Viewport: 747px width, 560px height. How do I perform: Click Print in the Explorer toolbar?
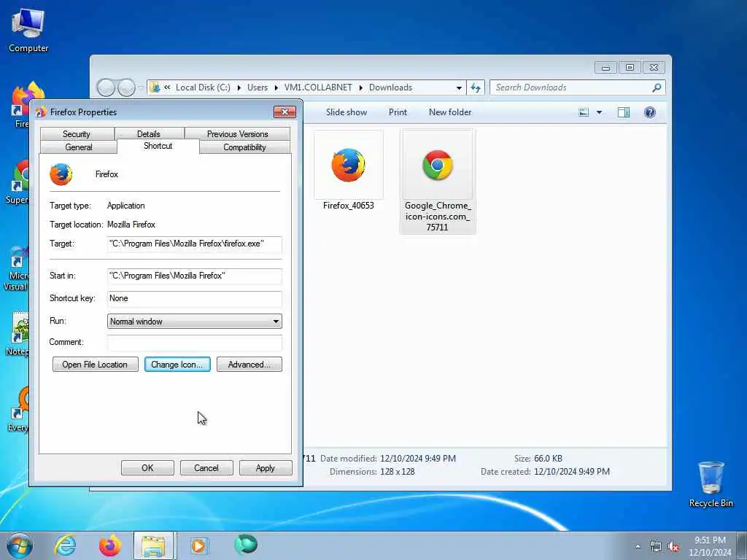click(398, 112)
